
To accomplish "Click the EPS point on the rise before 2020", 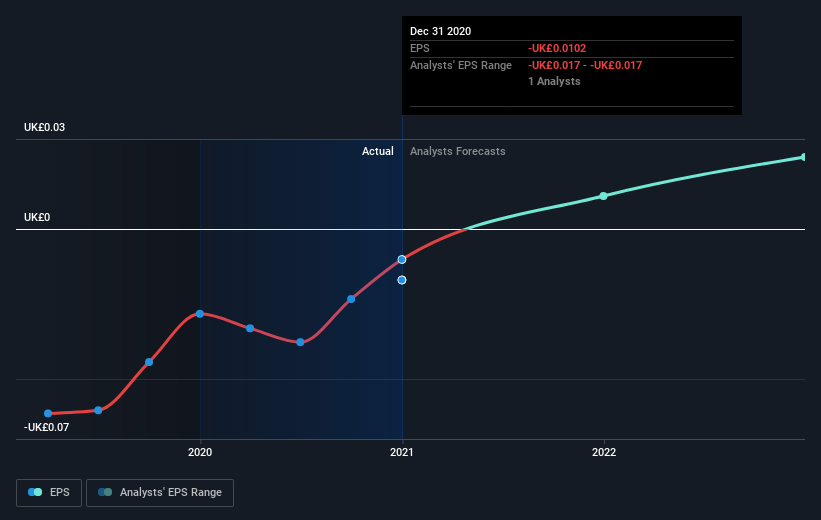I will 149,362.
